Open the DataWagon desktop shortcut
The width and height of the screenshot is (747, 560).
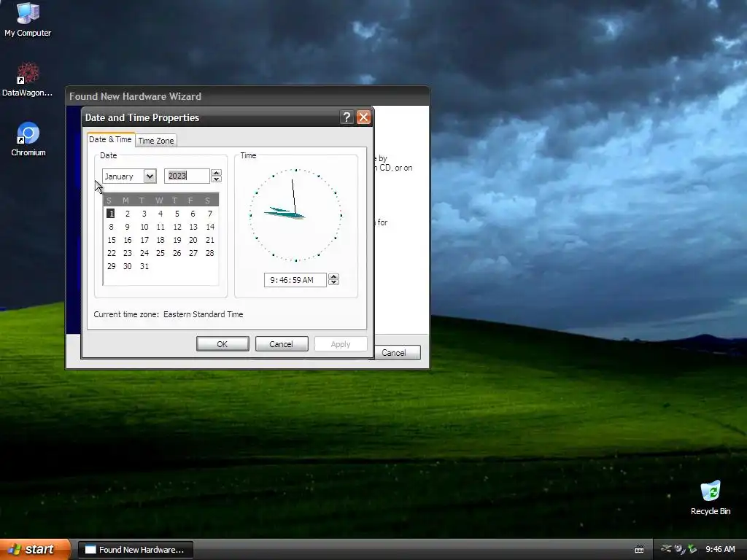click(x=27, y=79)
